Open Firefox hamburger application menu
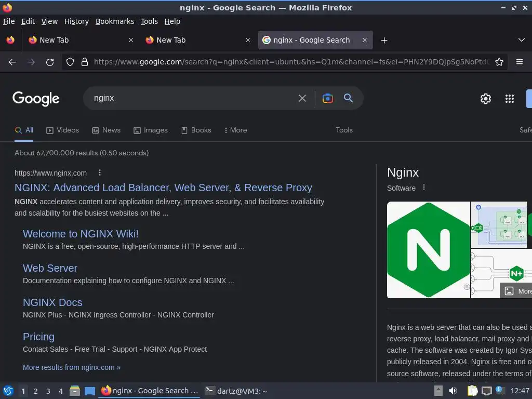This screenshot has height=399, width=532. [520, 62]
